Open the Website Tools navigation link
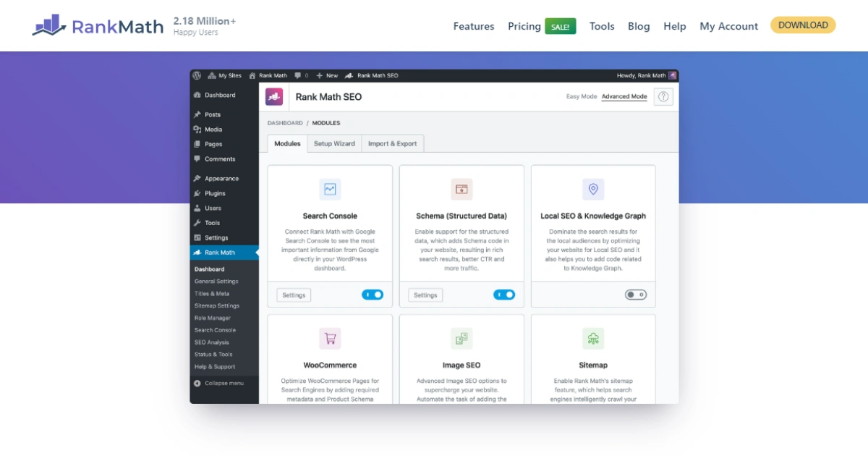The width and height of the screenshot is (868, 456). pos(602,26)
